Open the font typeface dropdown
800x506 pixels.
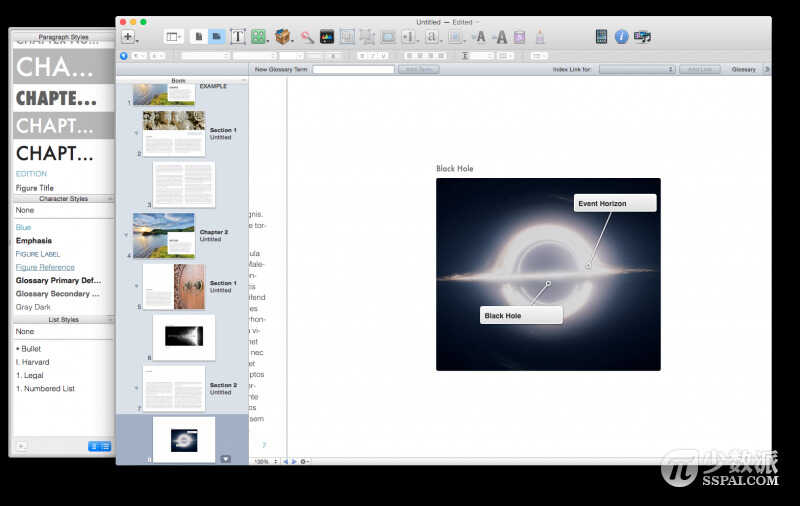(x=255, y=56)
